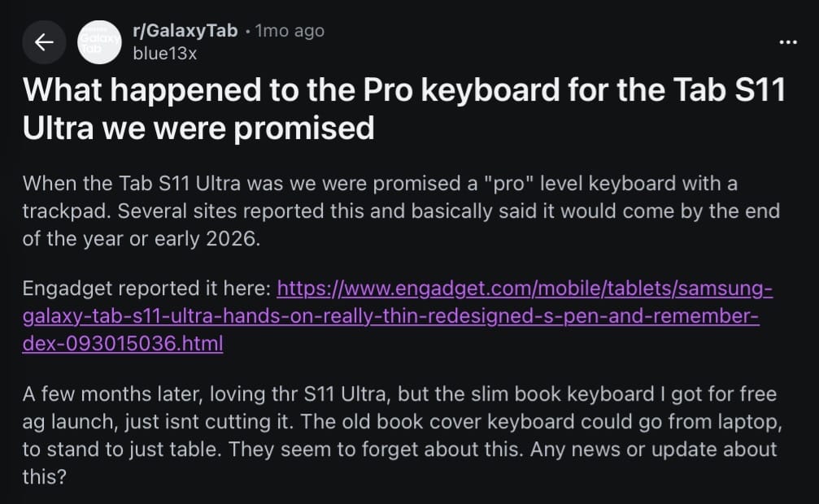Click the link line starting "galaxy-tab-s11-ultra-hands-on"
Viewport: 819px width, 504px height.
tap(390, 315)
